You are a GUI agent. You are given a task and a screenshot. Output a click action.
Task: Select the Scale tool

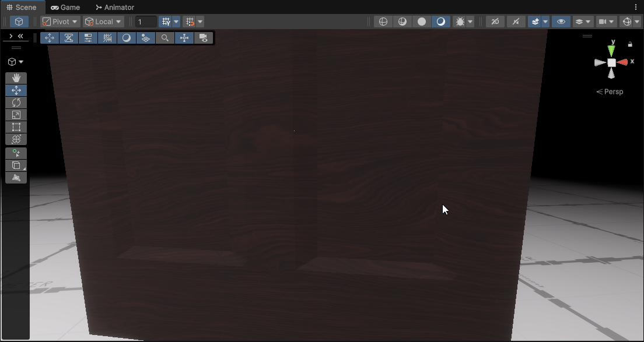tap(16, 115)
